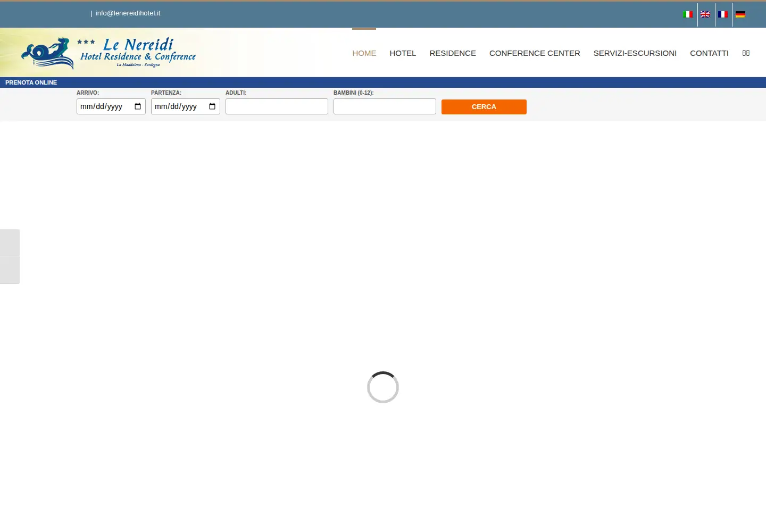The image size is (766, 532).
Task: Click the info@lenereidihotel.it email link
Action: pos(128,13)
